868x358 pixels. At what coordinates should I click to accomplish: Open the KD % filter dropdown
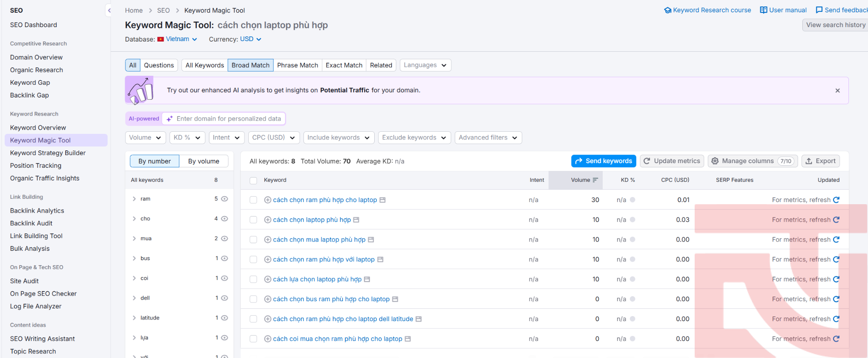tap(187, 138)
